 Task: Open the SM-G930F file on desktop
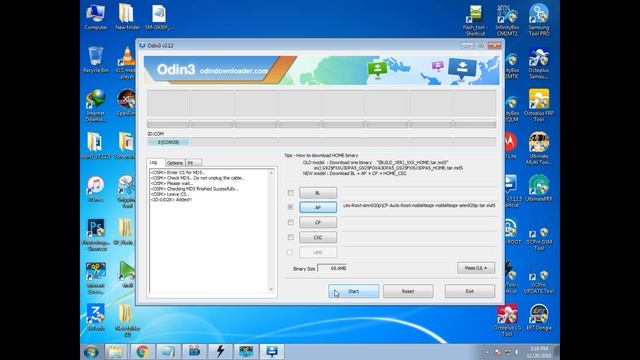tap(159, 17)
